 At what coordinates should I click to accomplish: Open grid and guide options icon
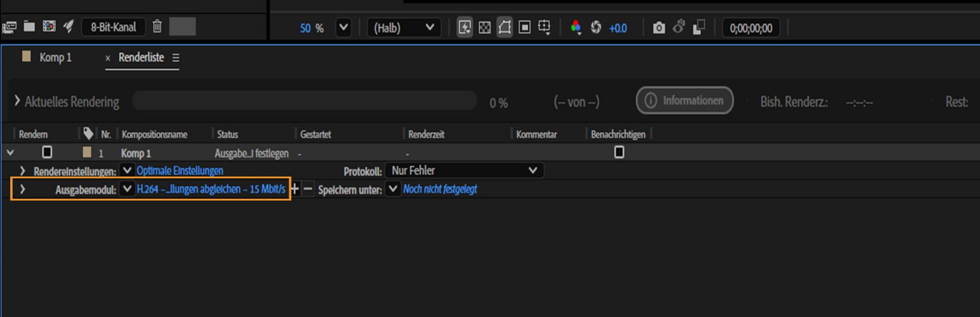coord(544,27)
